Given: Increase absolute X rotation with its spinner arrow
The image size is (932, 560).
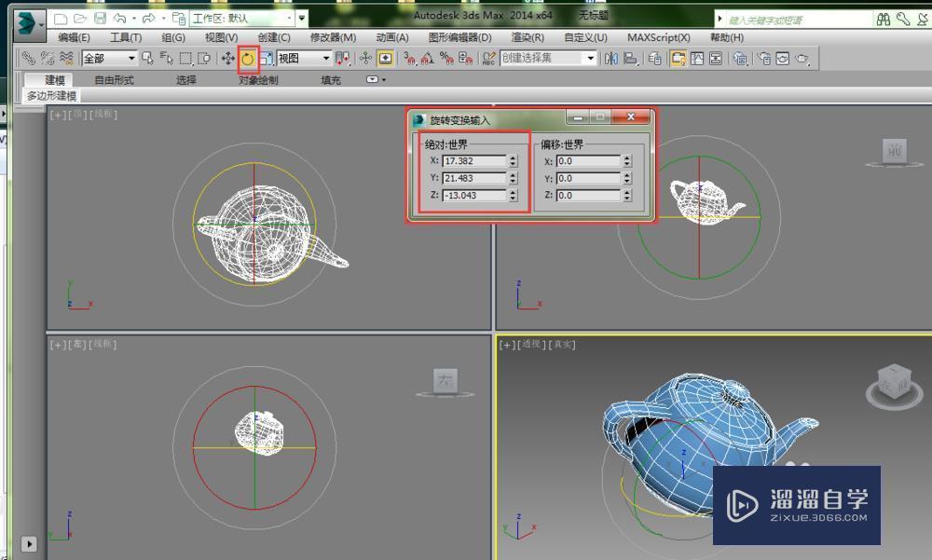Looking at the screenshot, I should coord(514,157).
